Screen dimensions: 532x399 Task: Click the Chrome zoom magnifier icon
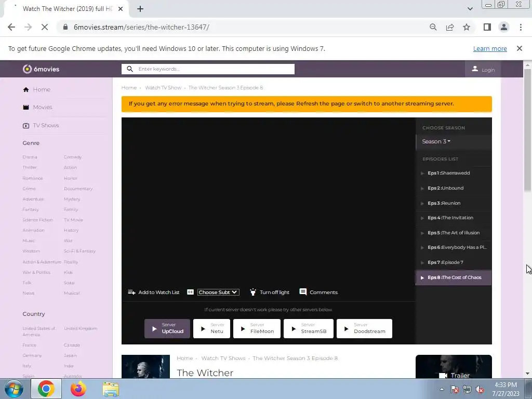(x=433, y=27)
